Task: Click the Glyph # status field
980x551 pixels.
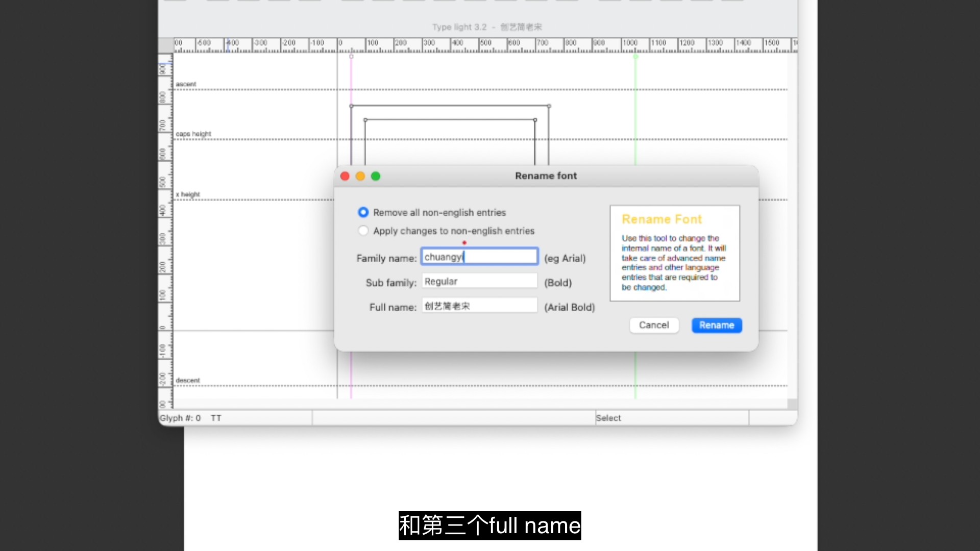Action: tap(180, 418)
